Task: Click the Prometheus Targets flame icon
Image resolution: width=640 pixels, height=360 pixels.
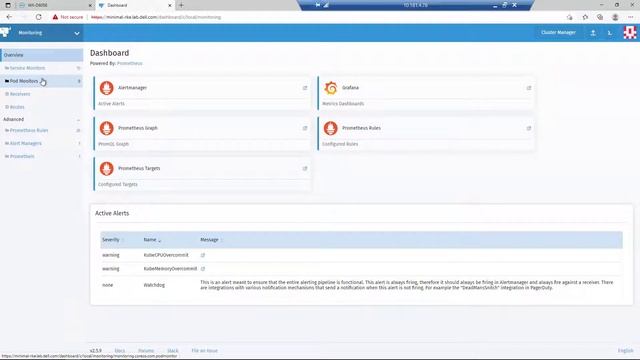Action: point(107,169)
